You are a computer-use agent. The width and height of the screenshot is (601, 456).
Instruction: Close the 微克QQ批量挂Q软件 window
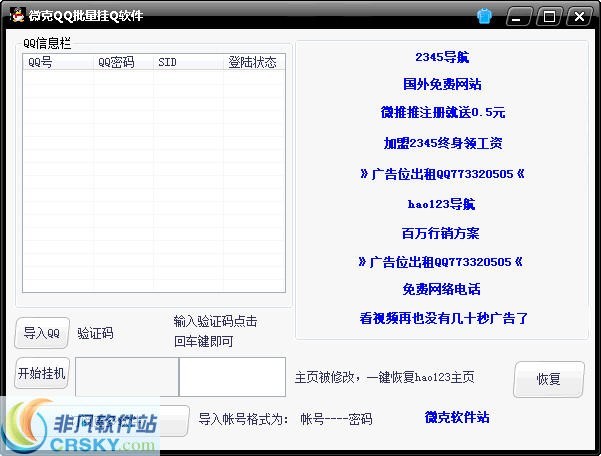(x=579, y=16)
